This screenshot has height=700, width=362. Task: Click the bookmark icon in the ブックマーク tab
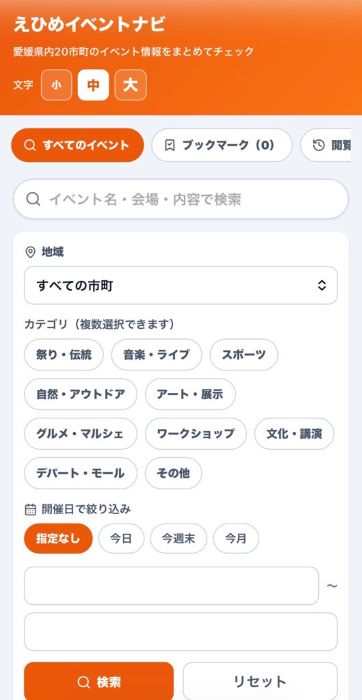coord(170,145)
